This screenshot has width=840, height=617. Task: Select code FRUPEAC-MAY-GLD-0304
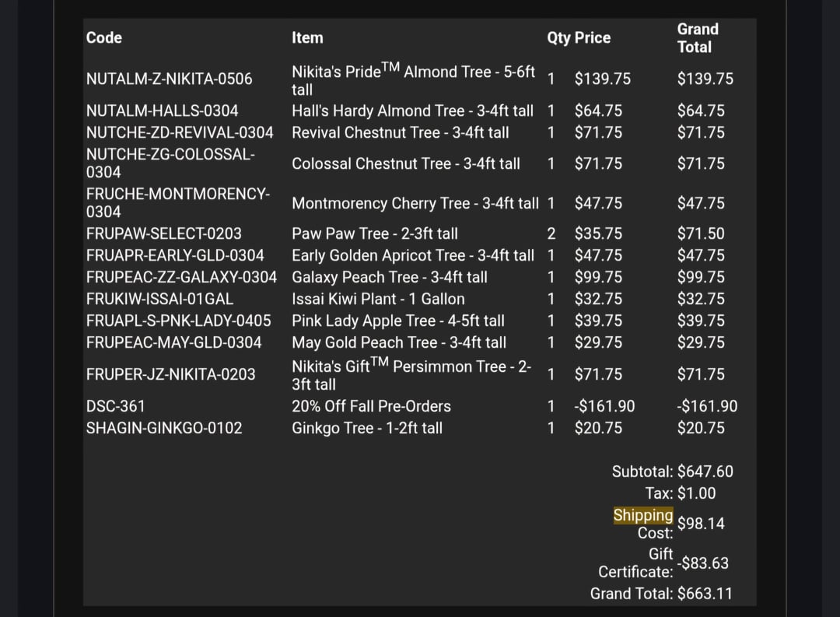click(173, 342)
